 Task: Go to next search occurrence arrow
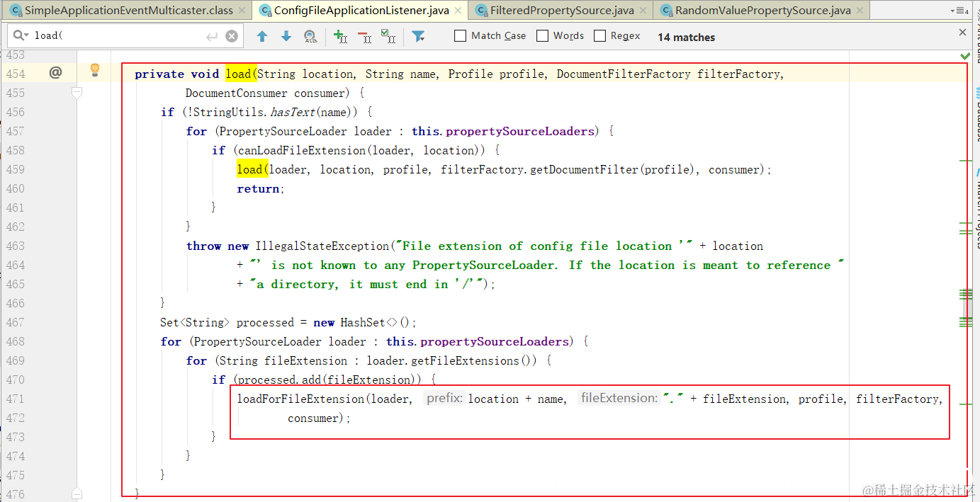[286, 36]
